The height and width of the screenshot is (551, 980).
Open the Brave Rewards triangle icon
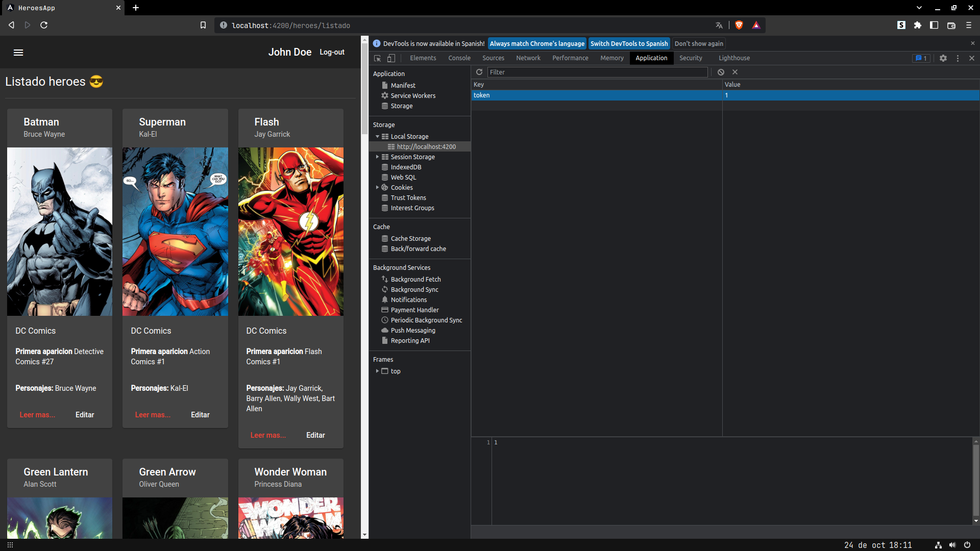point(756,25)
